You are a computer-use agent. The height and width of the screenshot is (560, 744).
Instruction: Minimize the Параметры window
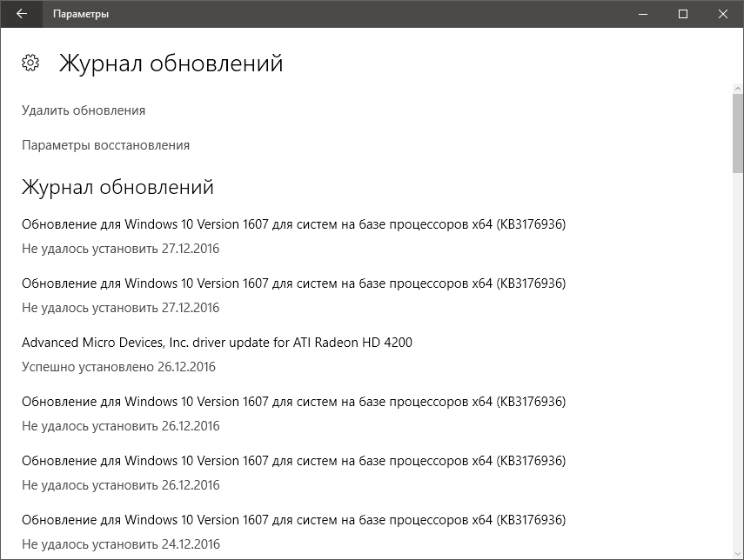[x=642, y=14]
